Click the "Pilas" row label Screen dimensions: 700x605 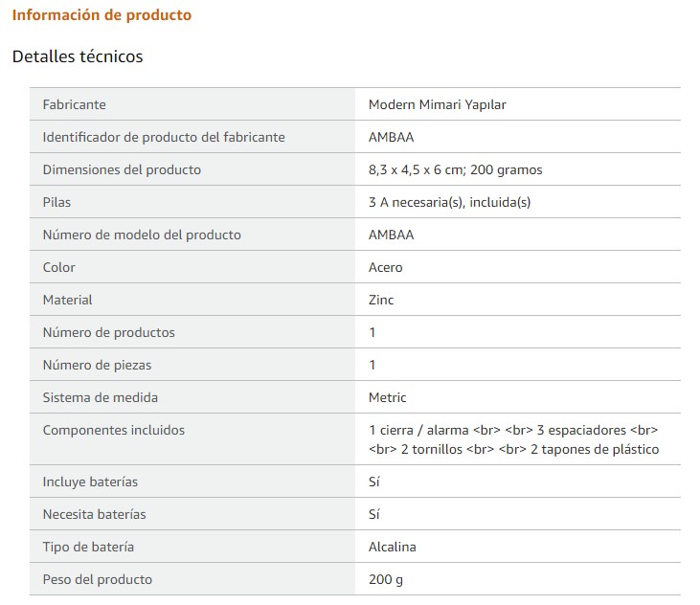click(56, 202)
